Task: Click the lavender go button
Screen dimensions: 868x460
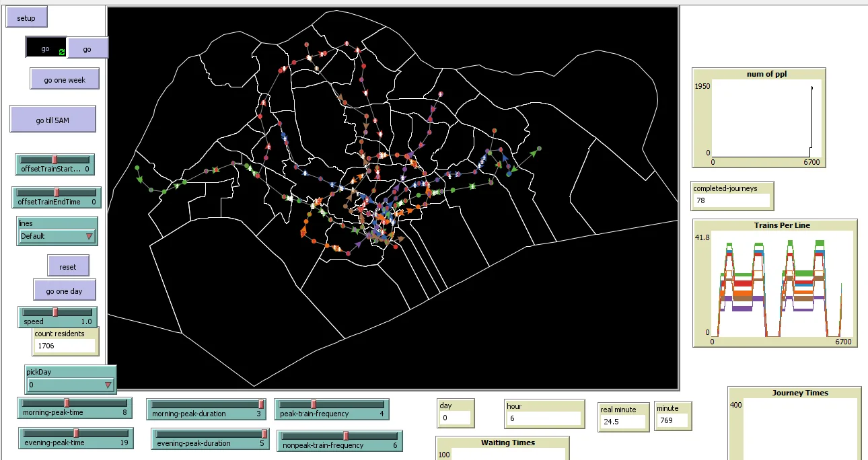Action: (87, 48)
